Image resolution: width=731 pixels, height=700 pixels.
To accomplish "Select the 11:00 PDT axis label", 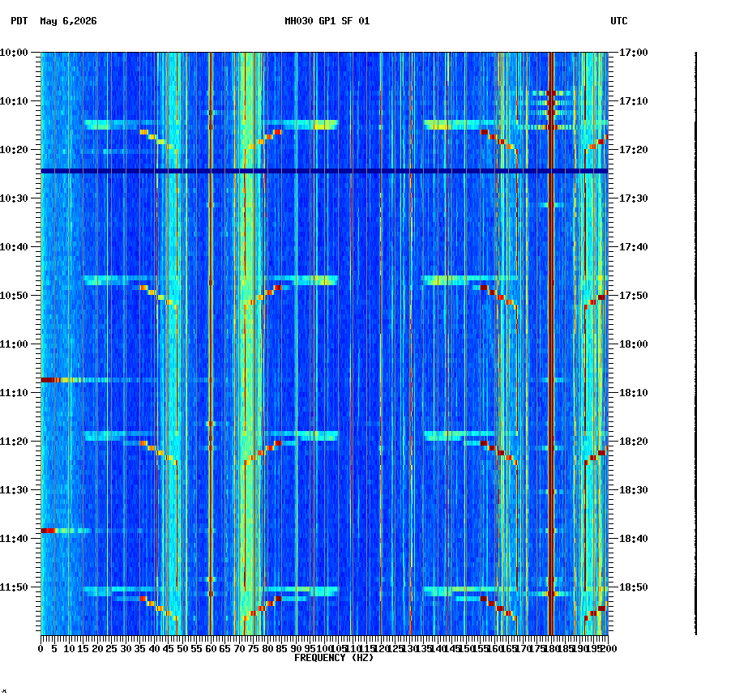I will [x=14, y=344].
